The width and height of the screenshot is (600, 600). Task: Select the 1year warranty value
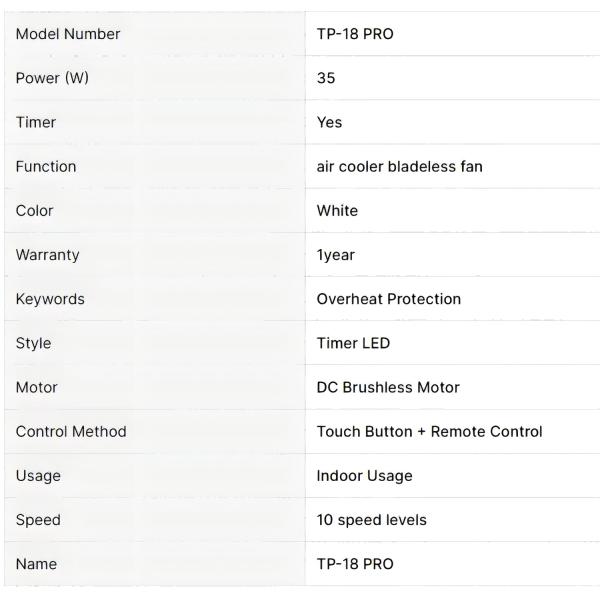coord(336,255)
